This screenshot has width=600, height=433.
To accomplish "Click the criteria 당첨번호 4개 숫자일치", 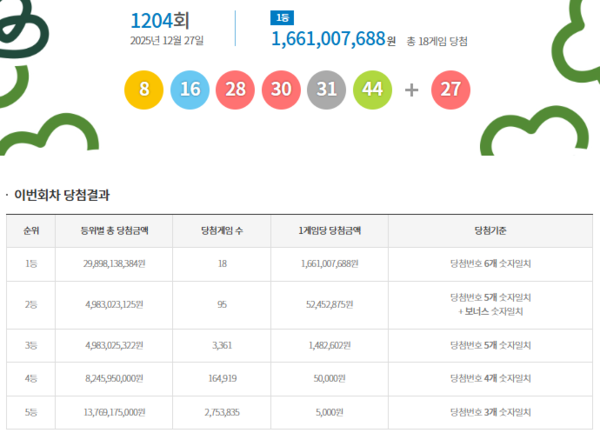I will pos(491,379).
